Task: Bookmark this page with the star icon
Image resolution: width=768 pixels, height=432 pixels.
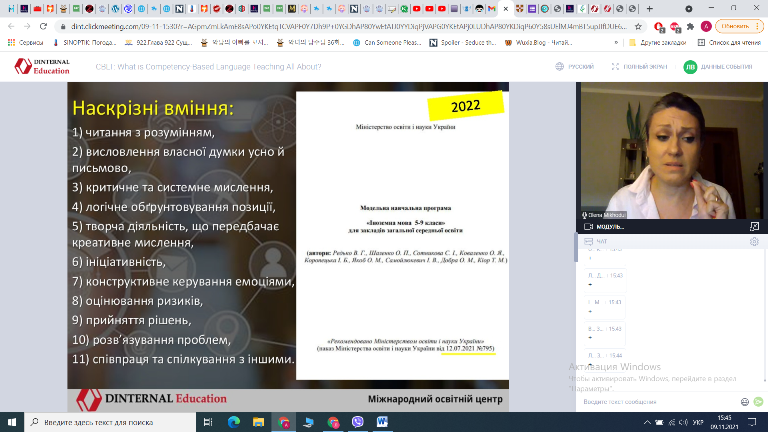Action: 638,26
